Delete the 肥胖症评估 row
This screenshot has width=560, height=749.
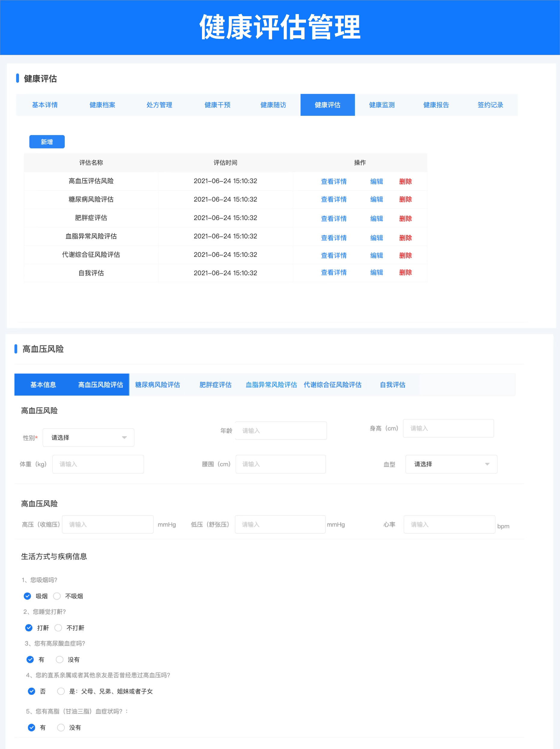(405, 219)
